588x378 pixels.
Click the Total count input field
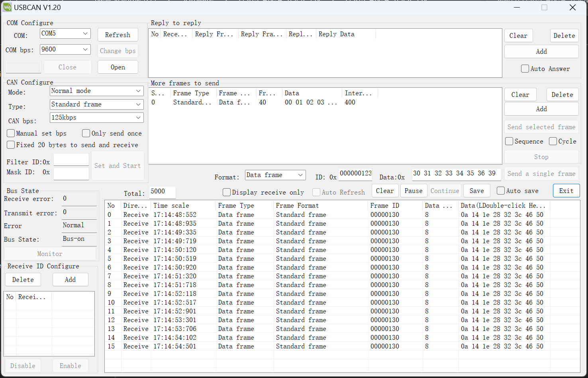162,192
